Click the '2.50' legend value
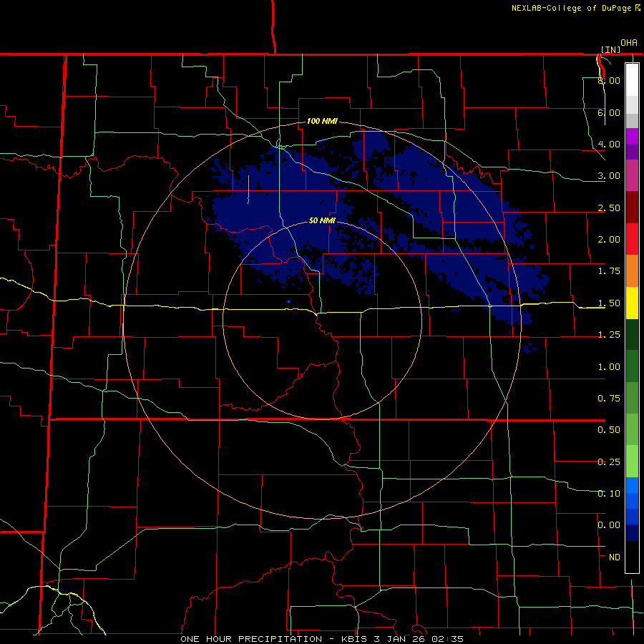This screenshot has width=644, height=644. click(609, 208)
